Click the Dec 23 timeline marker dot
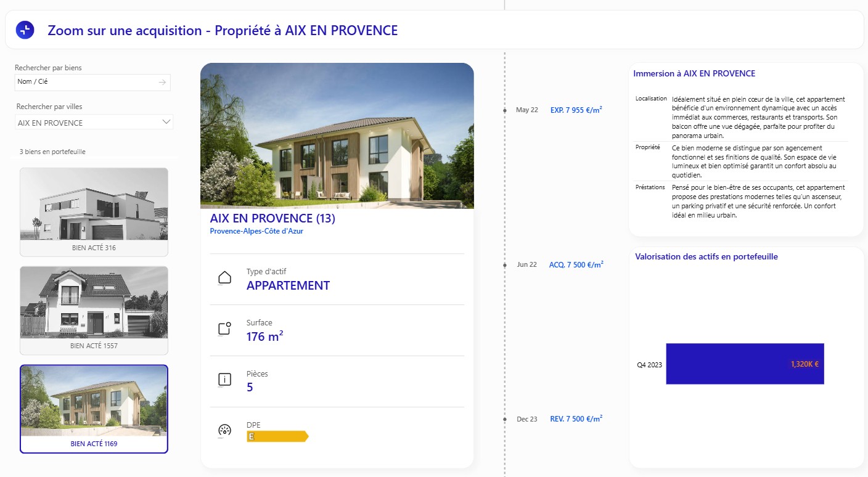 click(505, 420)
